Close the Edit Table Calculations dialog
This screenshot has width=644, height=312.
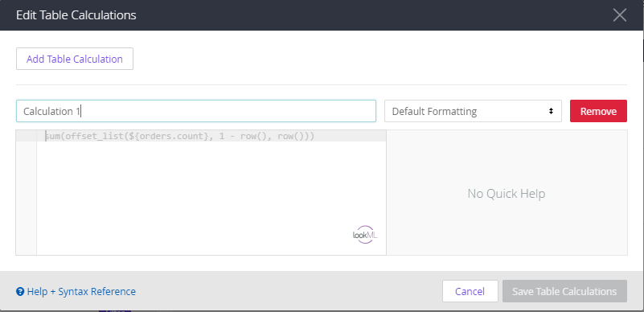(619, 15)
